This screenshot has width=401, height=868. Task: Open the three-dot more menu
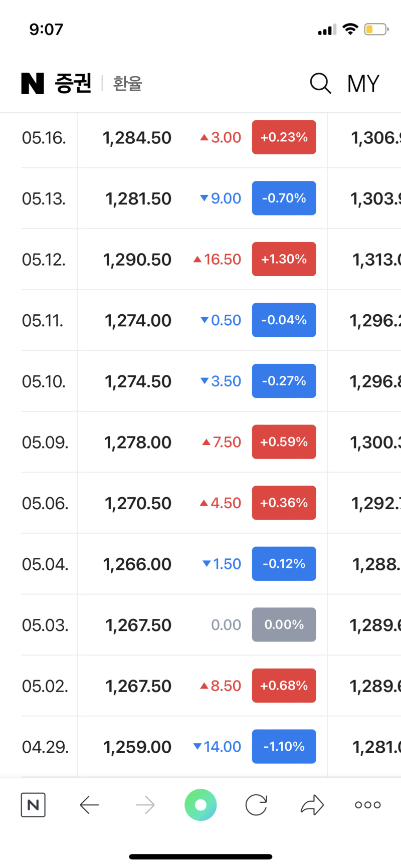368,805
